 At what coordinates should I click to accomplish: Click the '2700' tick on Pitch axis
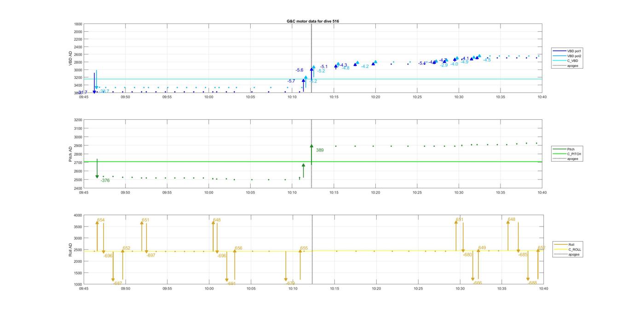click(x=78, y=162)
